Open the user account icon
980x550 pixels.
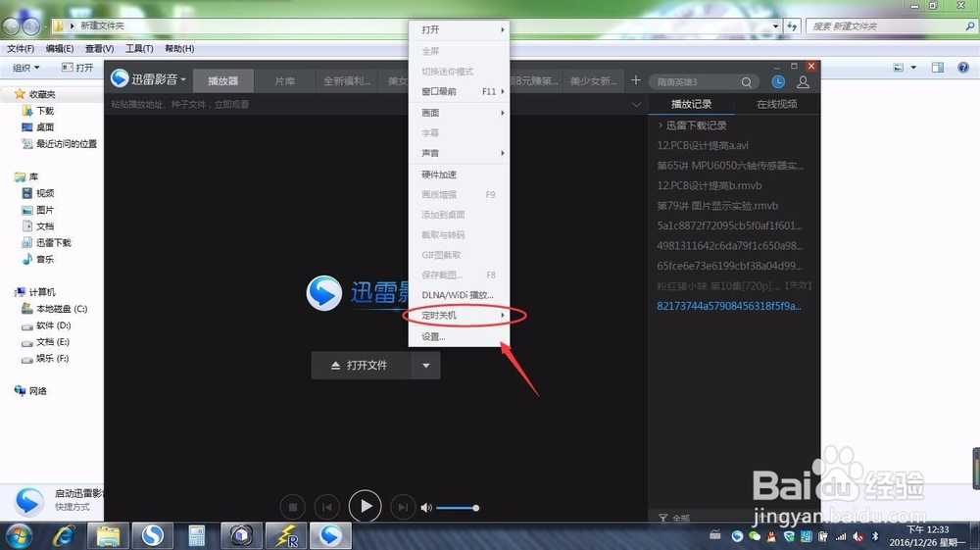click(804, 82)
